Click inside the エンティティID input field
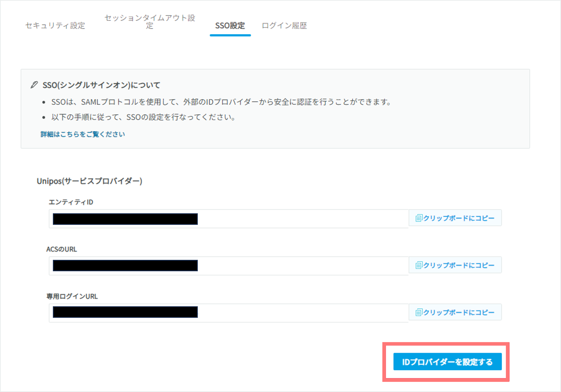 229,219
